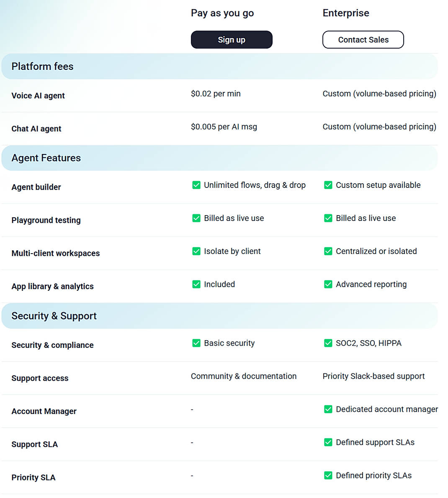Select the Centralized or isolated text
448x498 pixels.
click(x=376, y=251)
